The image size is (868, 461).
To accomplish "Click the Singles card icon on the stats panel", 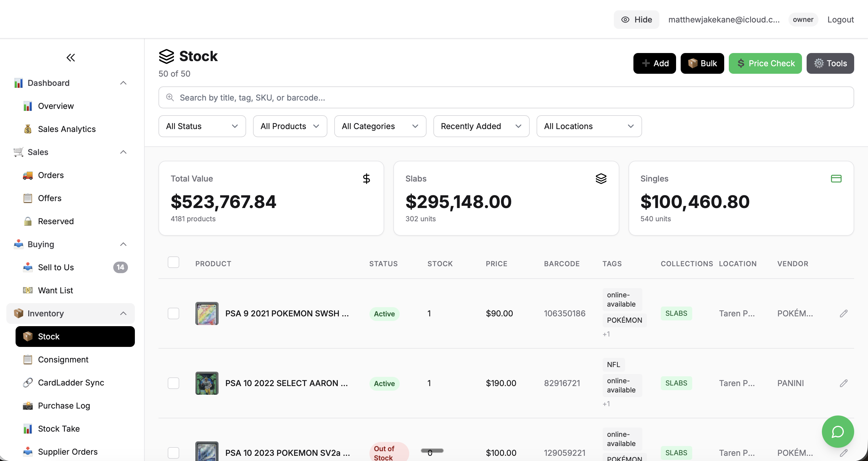I will point(837,178).
